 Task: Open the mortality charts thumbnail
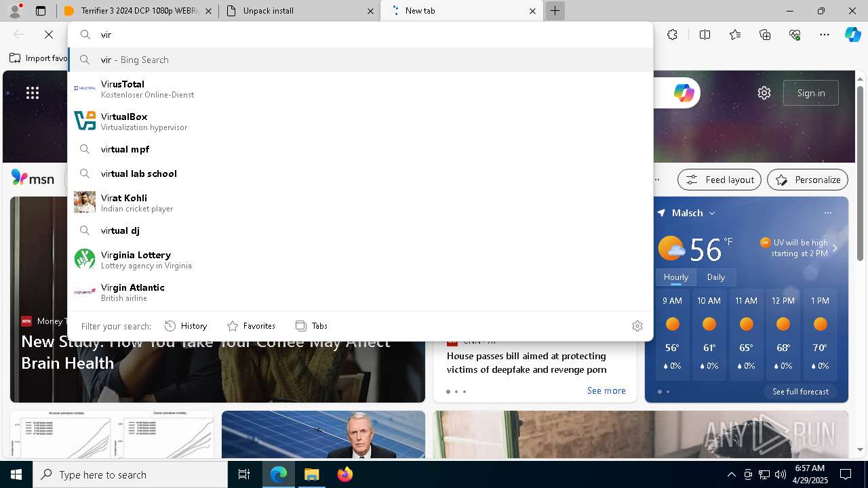tap(112, 434)
